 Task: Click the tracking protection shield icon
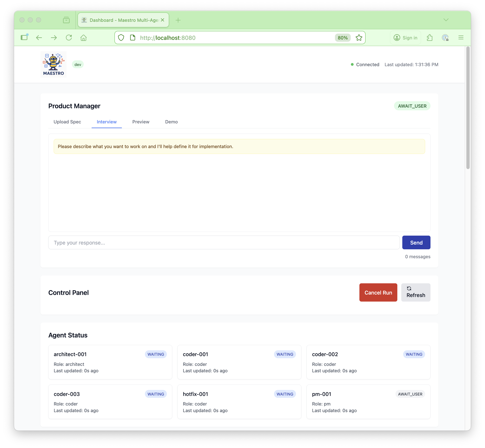pos(121,38)
